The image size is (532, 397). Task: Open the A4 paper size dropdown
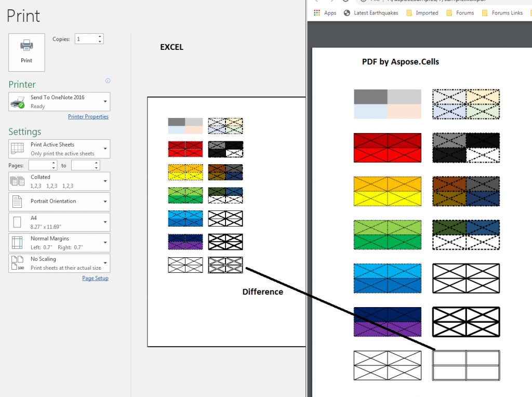tap(59, 222)
